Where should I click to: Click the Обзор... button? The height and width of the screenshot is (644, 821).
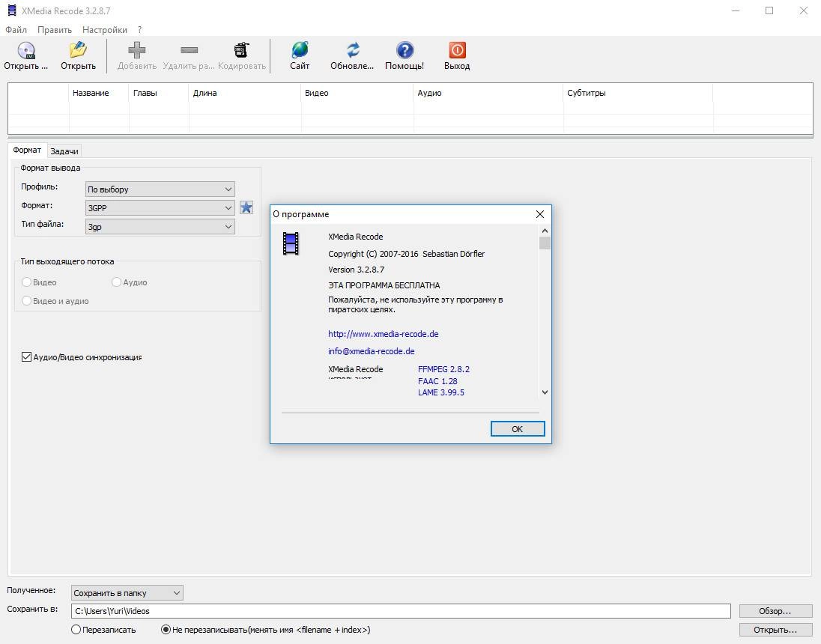(x=775, y=611)
